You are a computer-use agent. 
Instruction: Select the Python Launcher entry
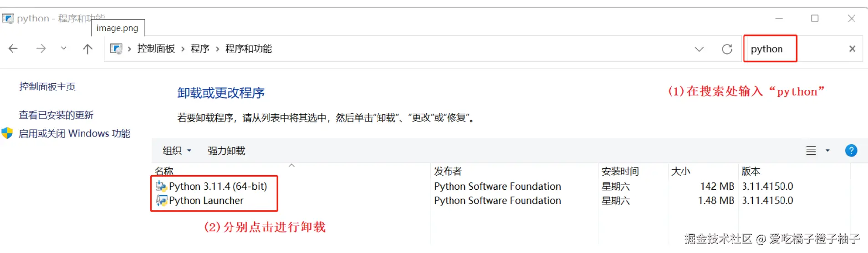pos(206,201)
